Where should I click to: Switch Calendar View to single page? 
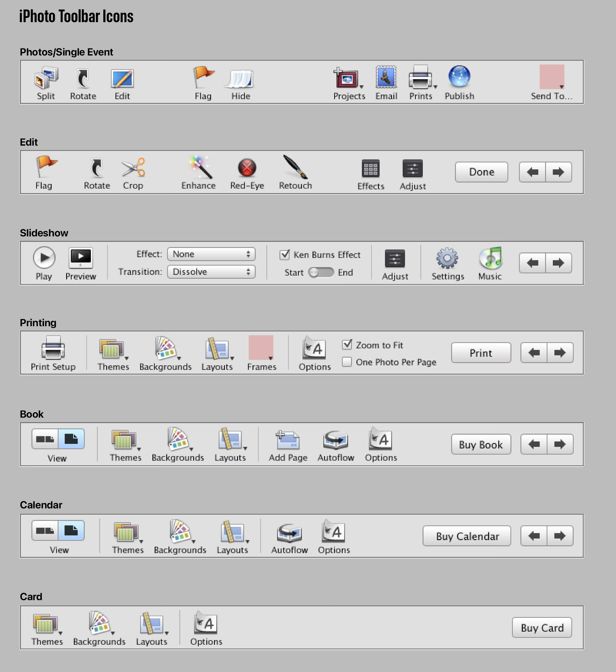71,531
